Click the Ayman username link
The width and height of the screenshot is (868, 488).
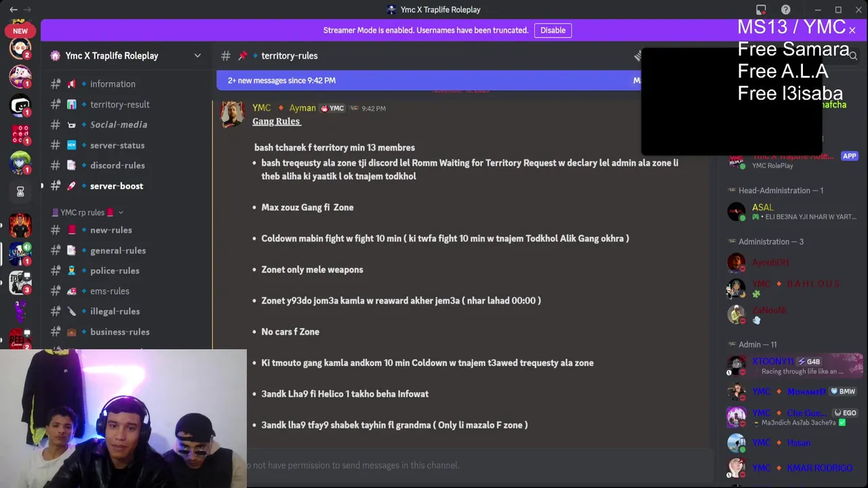click(302, 108)
